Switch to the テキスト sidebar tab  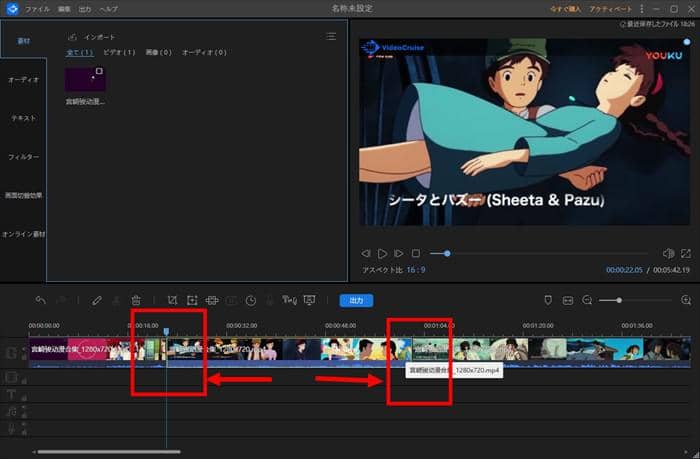(23, 118)
